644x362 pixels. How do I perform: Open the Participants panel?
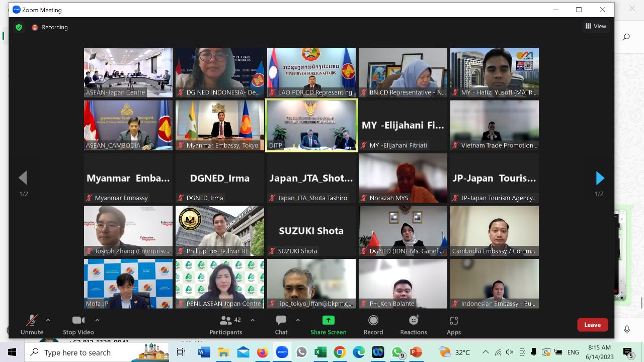226,325
